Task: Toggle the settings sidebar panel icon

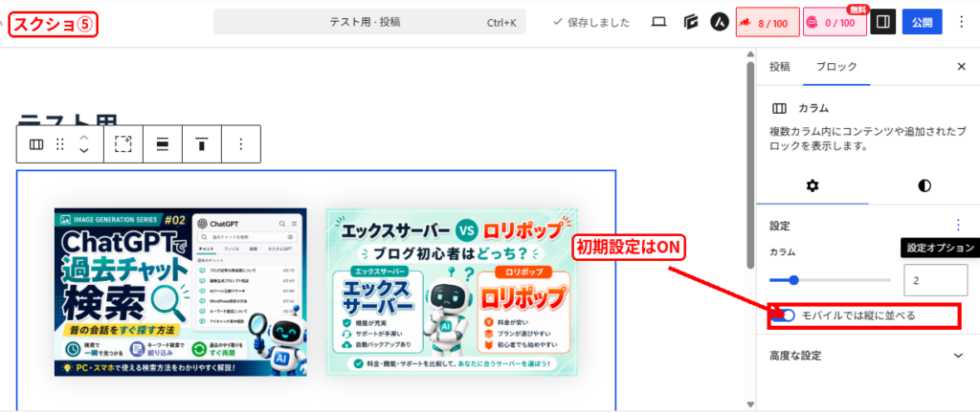Action: coord(883,22)
